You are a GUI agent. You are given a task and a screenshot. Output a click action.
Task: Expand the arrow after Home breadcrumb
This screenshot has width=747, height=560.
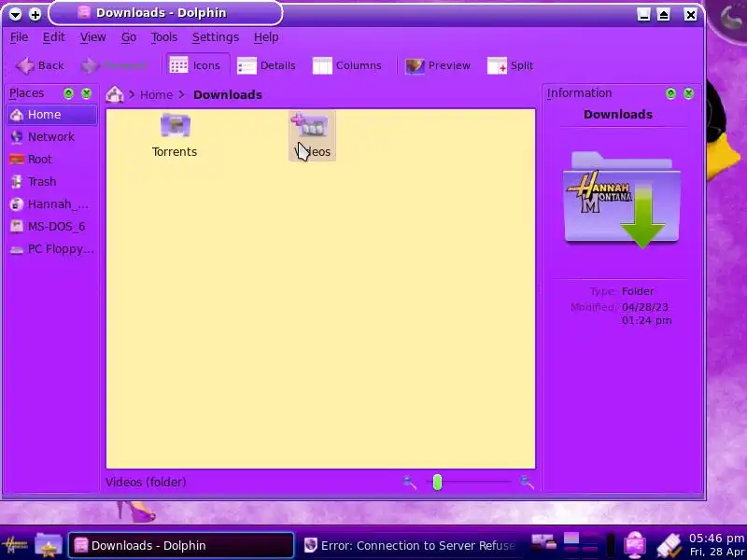coord(181,95)
